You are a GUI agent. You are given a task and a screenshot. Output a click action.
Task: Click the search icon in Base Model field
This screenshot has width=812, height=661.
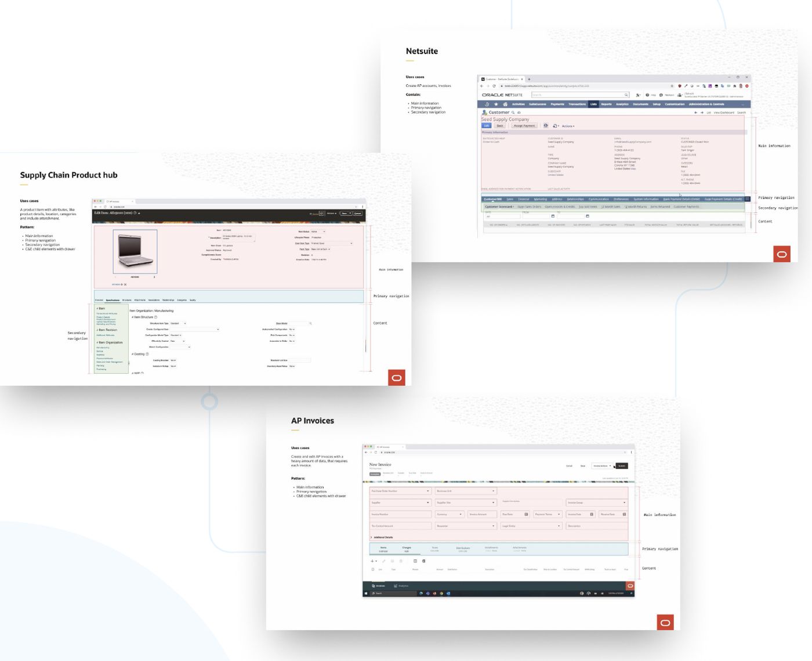coord(310,323)
